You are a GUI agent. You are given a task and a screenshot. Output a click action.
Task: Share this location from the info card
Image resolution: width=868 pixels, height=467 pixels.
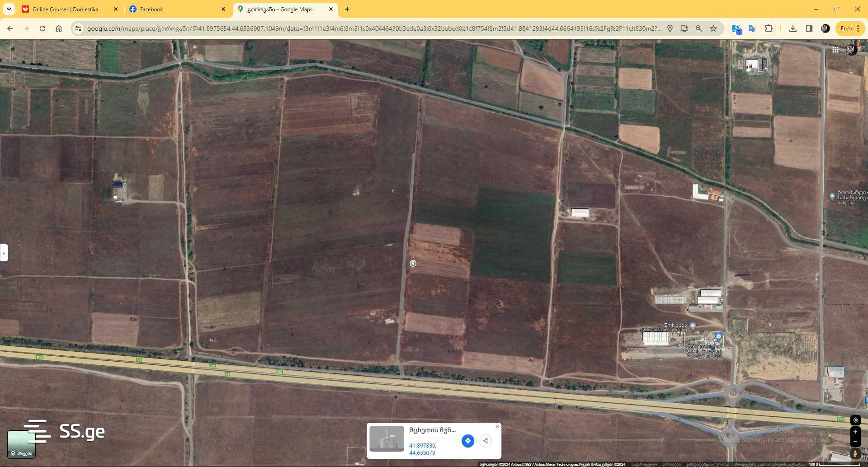pyautogui.click(x=485, y=441)
